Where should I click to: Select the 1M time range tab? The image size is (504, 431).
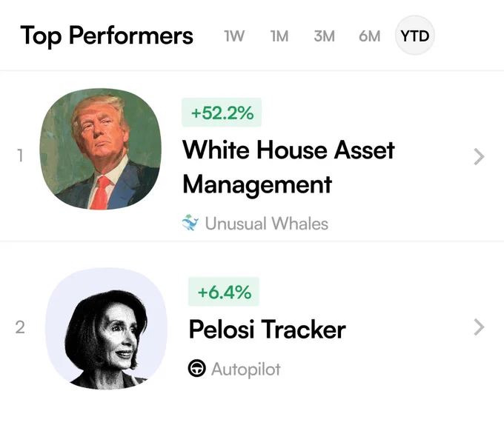[x=279, y=36]
